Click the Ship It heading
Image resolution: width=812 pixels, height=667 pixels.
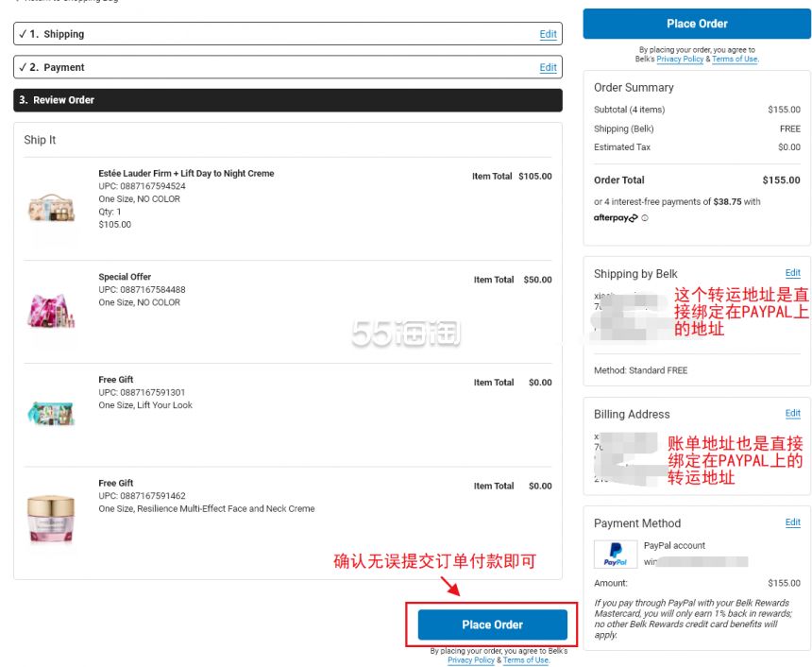(40, 140)
